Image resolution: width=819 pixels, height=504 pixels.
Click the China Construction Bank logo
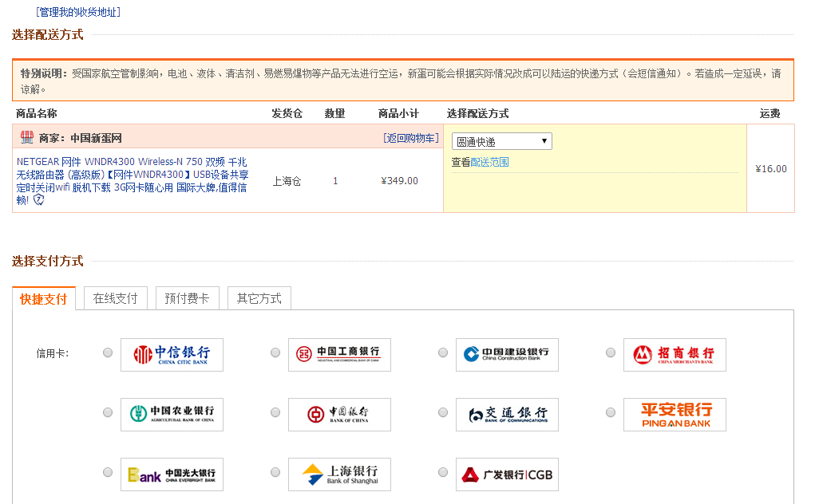click(x=507, y=354)
